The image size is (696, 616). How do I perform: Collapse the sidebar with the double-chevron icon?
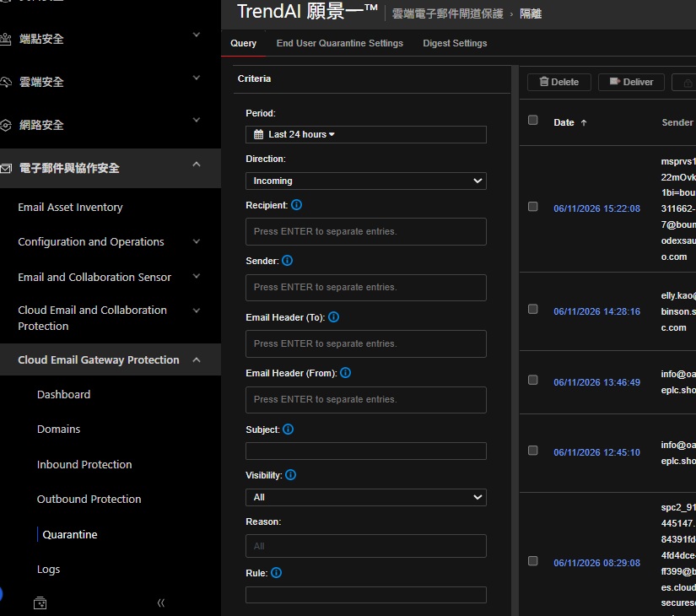click(161, 602)
